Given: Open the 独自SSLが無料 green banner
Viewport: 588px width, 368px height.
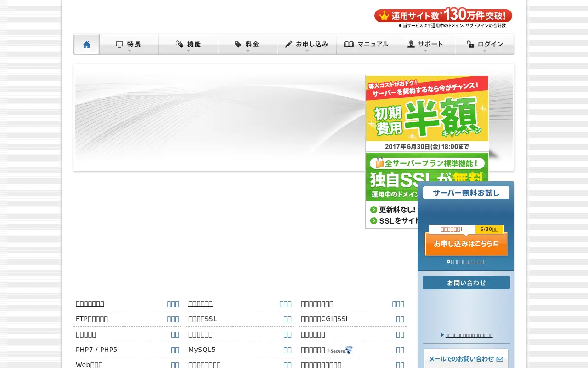Looking at the screenshot, I should pyautogui.click(x=391, y=190).
